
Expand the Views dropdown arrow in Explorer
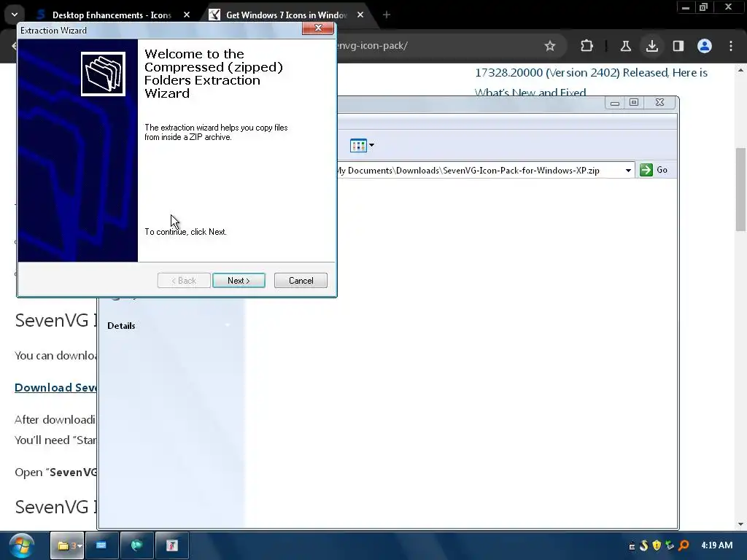(x=371, y=145)
